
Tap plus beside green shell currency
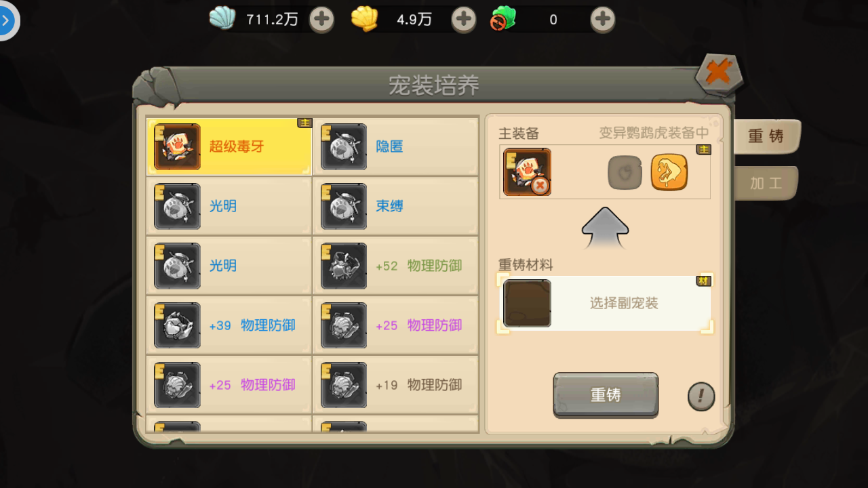pos(603,19)
